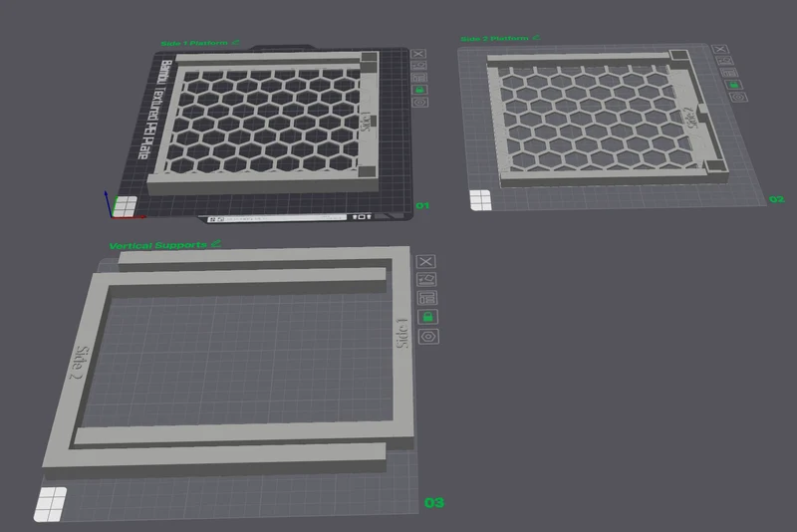
Task: Edit the Side 2 Platform plate name
Action: click(x=536, y=38)
